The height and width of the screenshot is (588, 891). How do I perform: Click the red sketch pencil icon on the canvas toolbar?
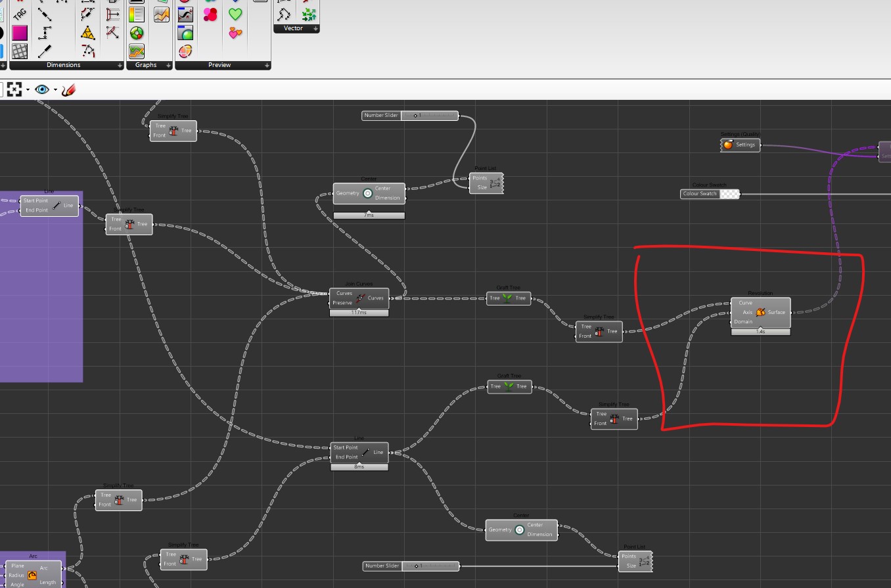coord(69,89)
